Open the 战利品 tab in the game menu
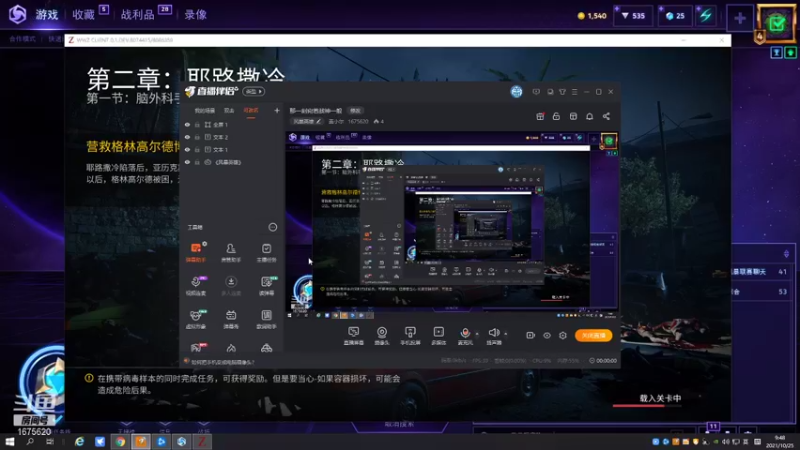 pos(137,15)
